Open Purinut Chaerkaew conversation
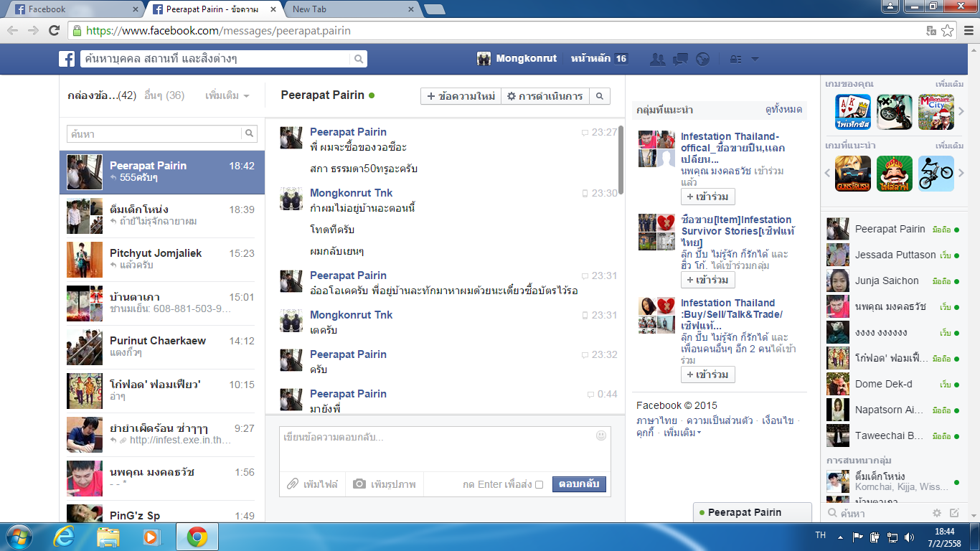The height and width of the screenshot is (551, 980). pos(162,347)
